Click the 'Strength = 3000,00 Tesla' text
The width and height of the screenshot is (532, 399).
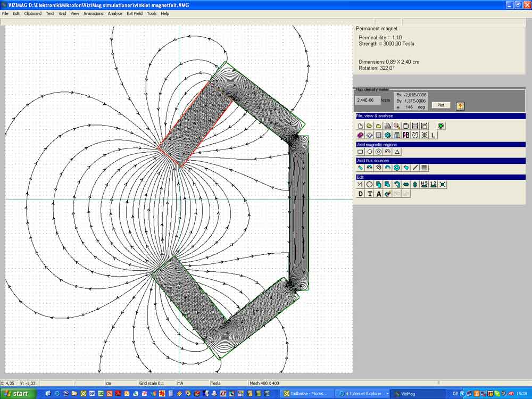(386, 44)
